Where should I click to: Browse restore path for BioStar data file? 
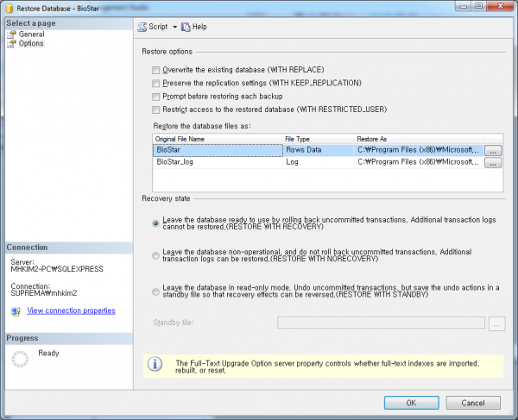pyautogui.click(x=493, y=150)
